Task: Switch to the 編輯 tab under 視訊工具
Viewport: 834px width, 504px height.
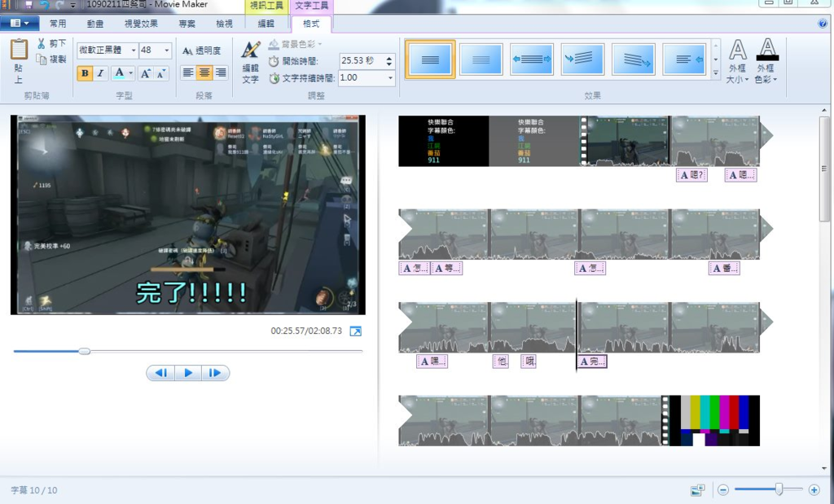Action: (x=266, y=24)
